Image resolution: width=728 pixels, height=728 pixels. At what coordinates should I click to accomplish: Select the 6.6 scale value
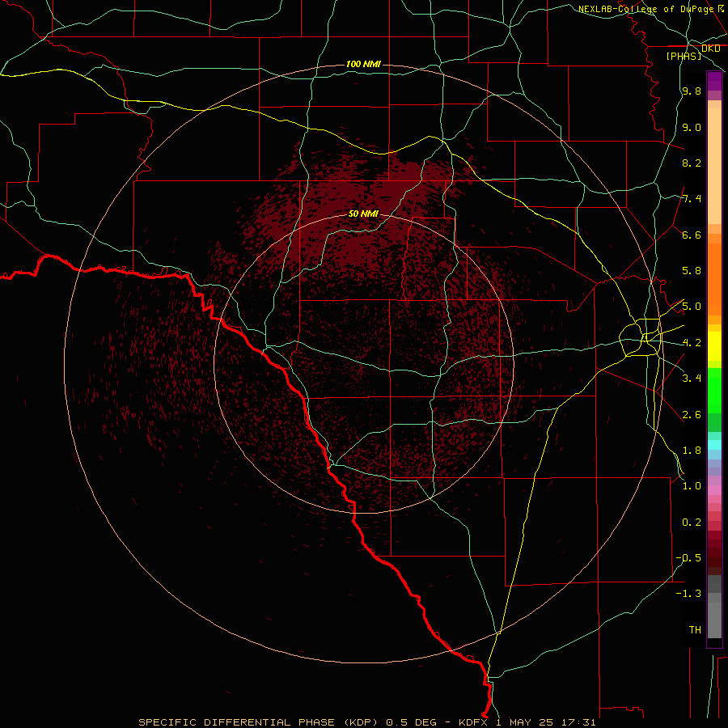[x=692, y=235]
